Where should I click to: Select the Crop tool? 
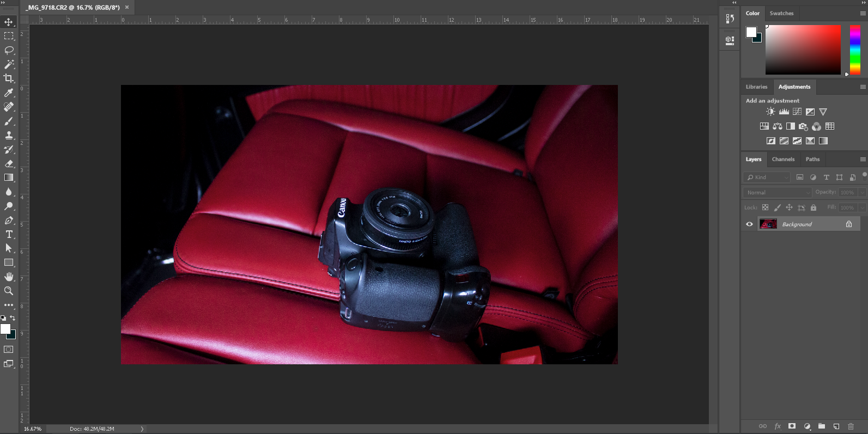pyautogui.click(x=9, y=78)
